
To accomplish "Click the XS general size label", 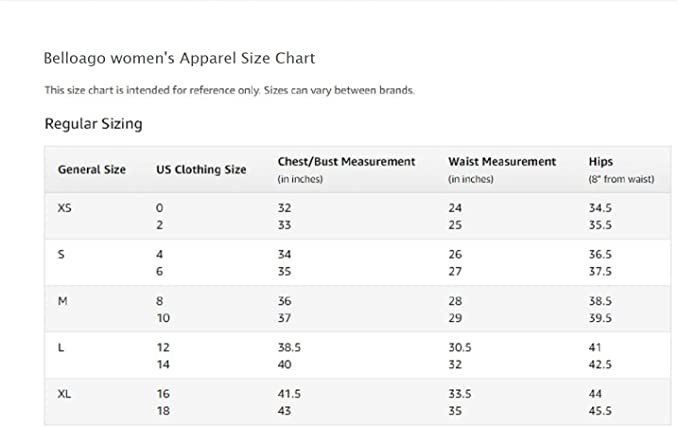I will 66,207.
